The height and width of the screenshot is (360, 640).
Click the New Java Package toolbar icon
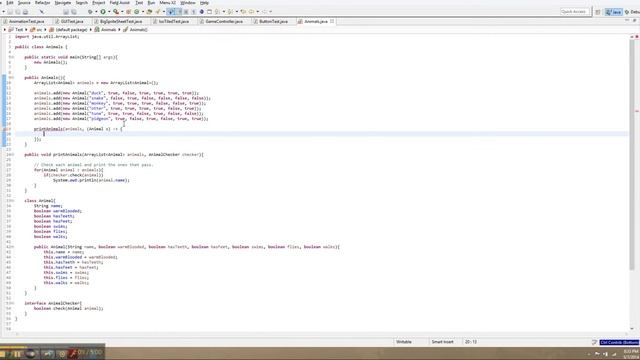[x=128, y=12]
